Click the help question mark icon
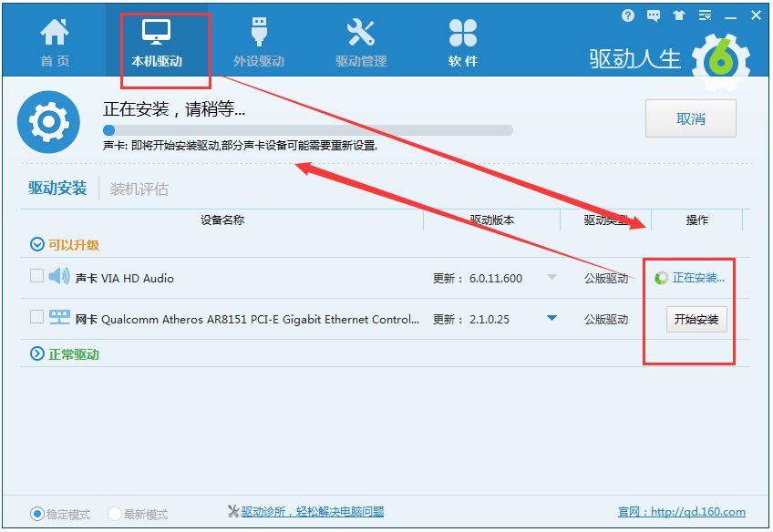This screenshot has width=773, height=532. (627, 15)
